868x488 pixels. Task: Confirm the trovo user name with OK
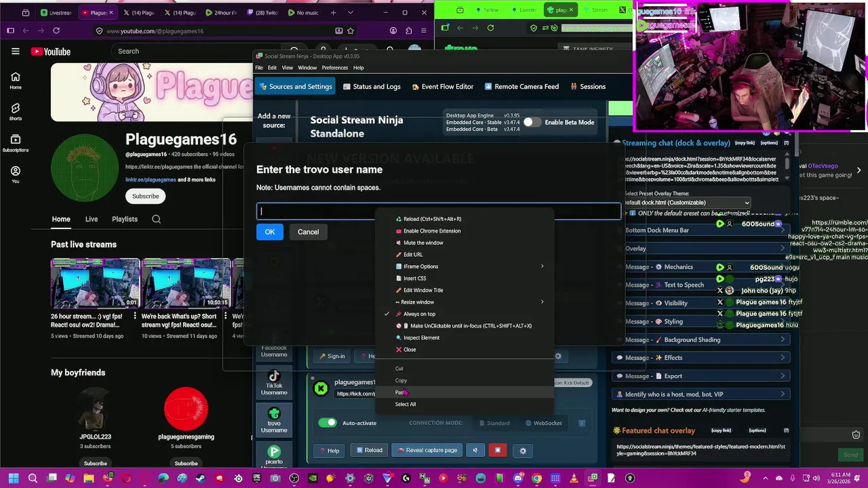coord(270,232)
